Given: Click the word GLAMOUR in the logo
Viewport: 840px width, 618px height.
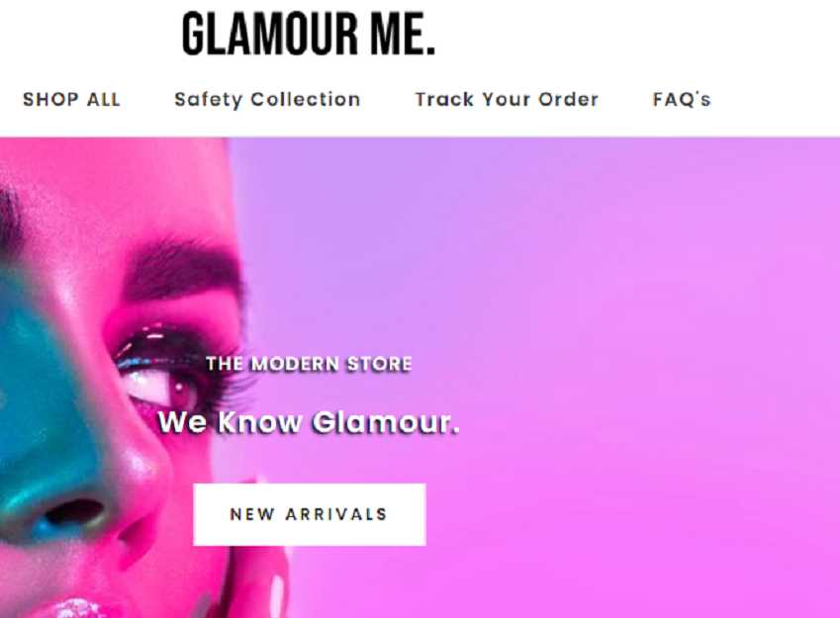Looking at the screenshot, I should pyautogui.click(x=270, y=35).
